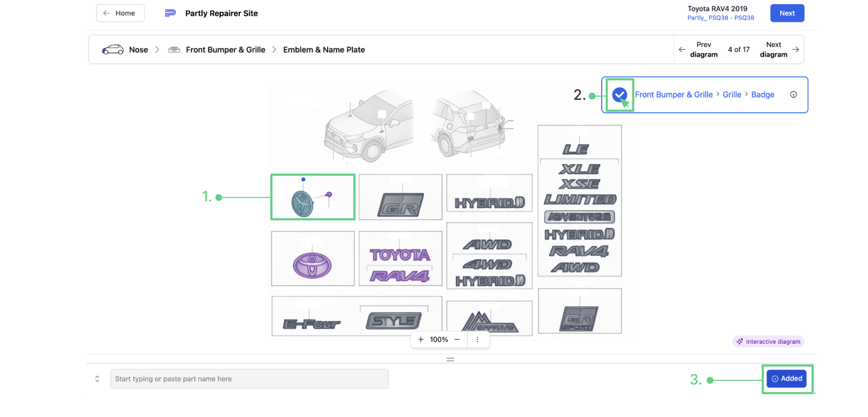The height and width of the screenshot is (417, 868).
Task: Click the front view RAV4 car illustration
Action: coord(368,126)
